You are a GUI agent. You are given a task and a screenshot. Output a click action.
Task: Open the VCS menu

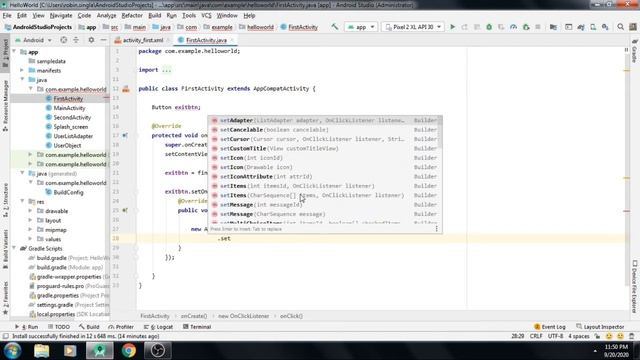(x=206, y=16)
